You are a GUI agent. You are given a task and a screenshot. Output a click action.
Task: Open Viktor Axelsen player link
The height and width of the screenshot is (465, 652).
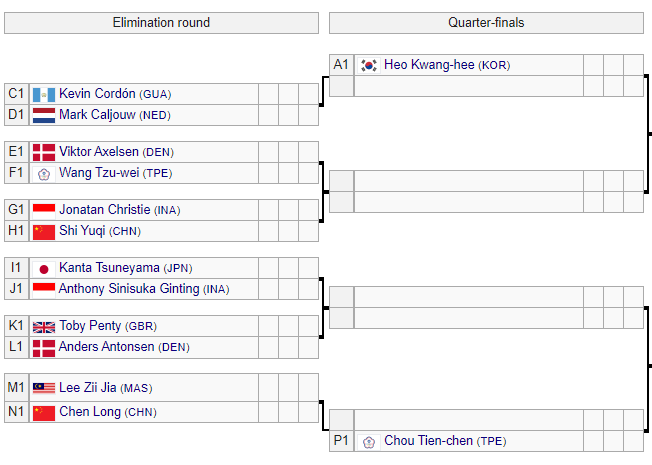(x=99, y=152)
